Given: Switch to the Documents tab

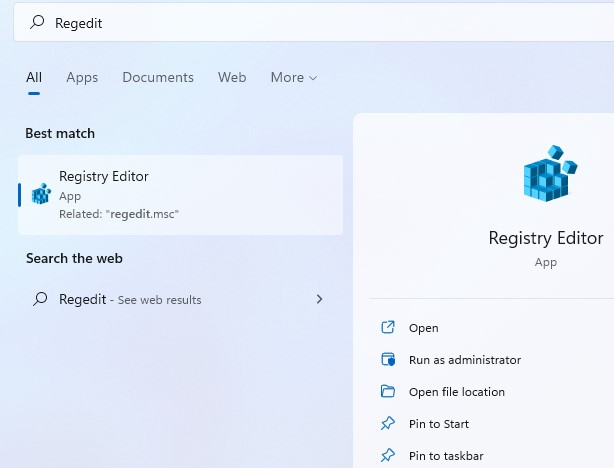Looking at the screenshot, I should click(158, 77).
